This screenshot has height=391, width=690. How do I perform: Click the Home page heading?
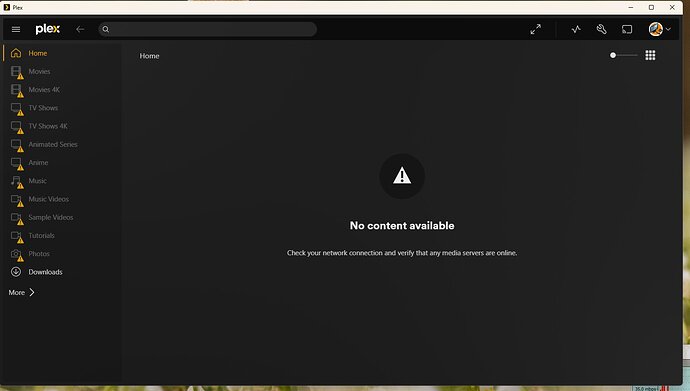click(x=150, y=56)
